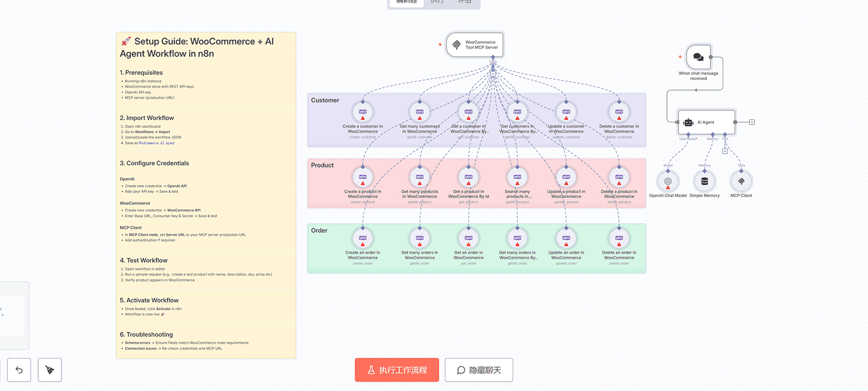Click the undo arrow button
868x391 pixels.
[19, 370]
